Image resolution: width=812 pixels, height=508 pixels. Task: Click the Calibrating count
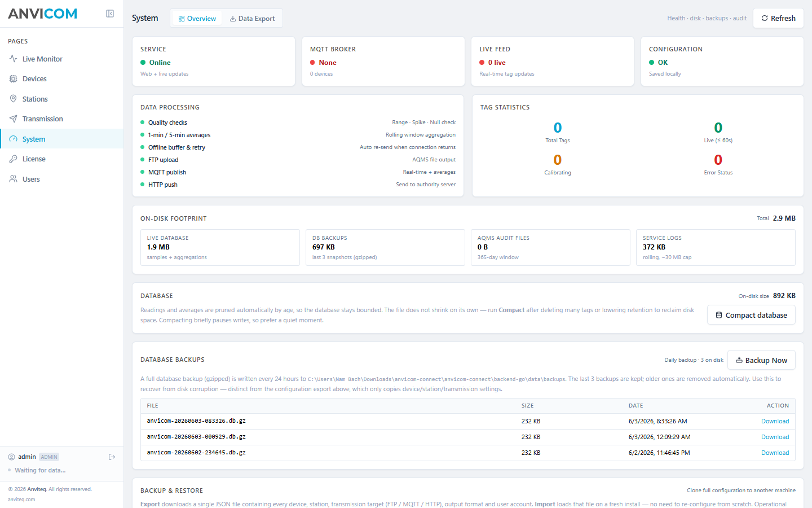558,160
